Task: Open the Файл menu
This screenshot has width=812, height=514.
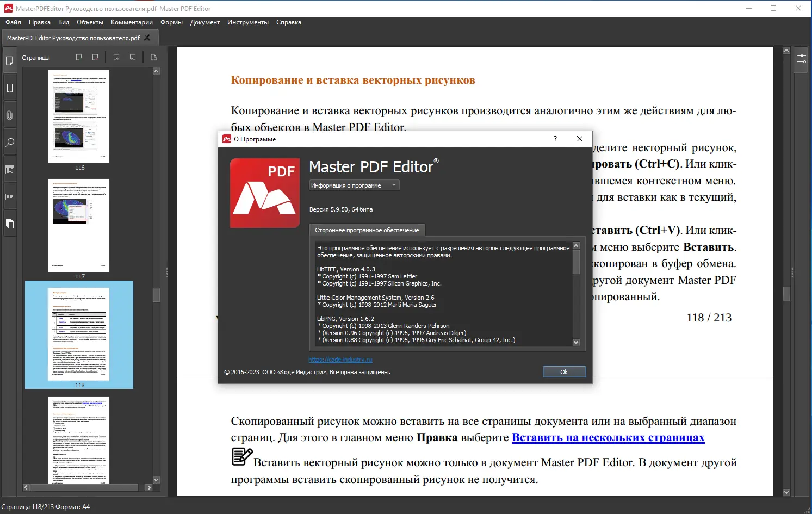Action: coord(13,22)
